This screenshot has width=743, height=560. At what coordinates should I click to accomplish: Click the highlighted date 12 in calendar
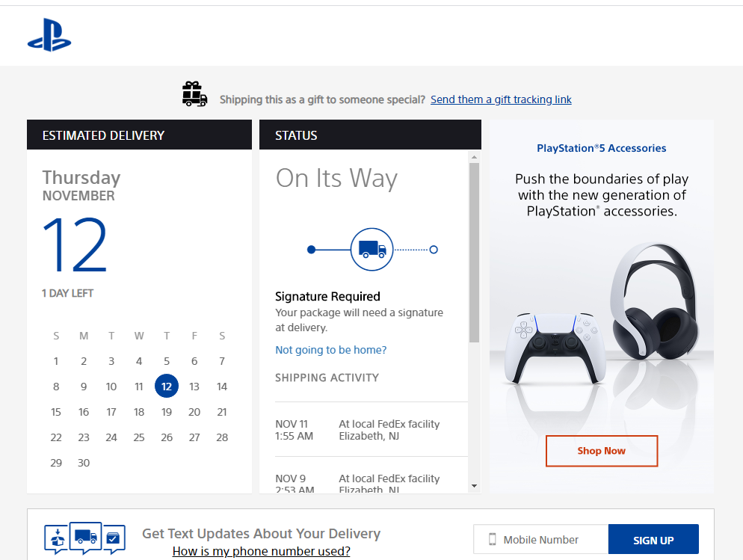pyautogui.click(x=167, y=387)
